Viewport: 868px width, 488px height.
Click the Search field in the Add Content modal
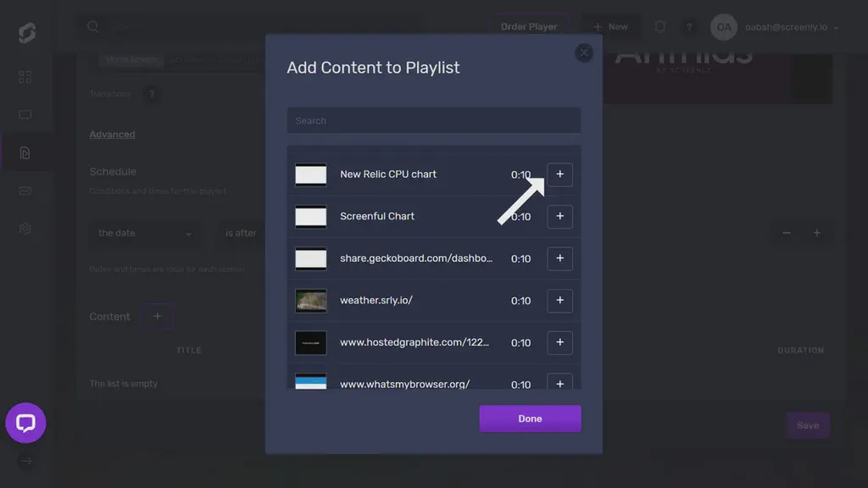[x=433, y=120]
